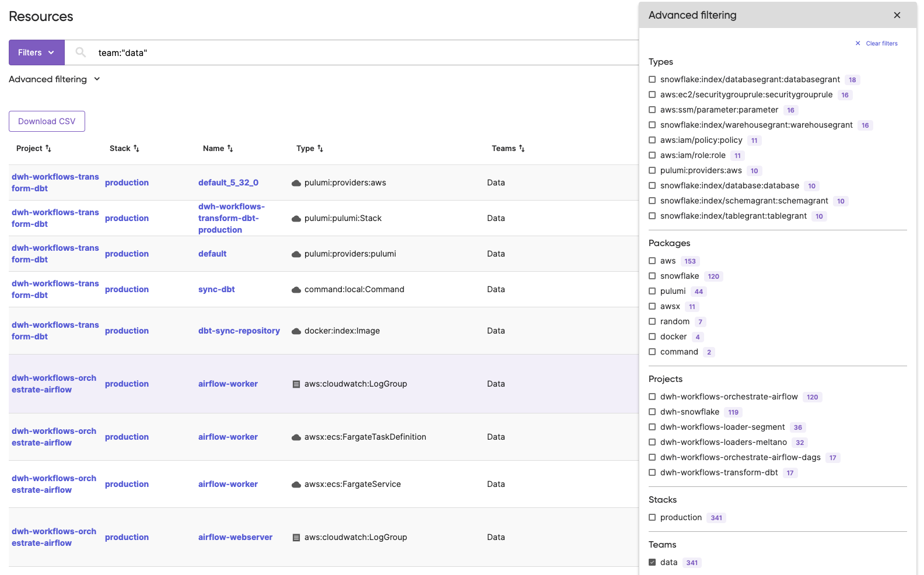Screen dimensions: 924x575
Task: Enable the aws:iam/role:role type filter
Action: (652, 156)
